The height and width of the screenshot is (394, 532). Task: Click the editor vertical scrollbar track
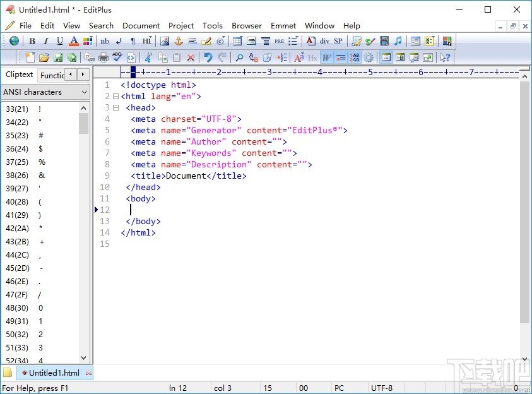tap(524, 338)
